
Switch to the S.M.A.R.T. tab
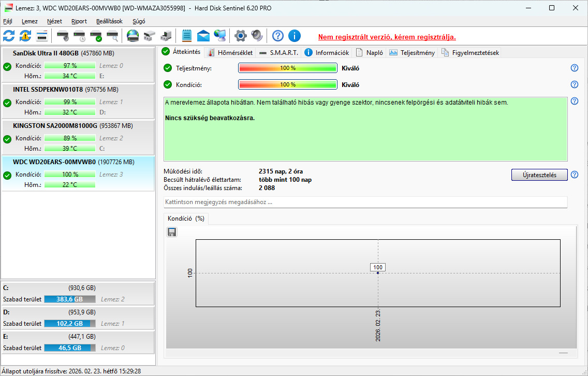[x=279, y=52]
